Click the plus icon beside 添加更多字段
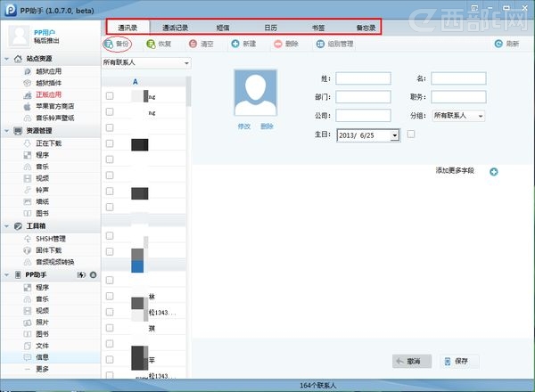Screen dimensions: 535x392 [494, 171]
